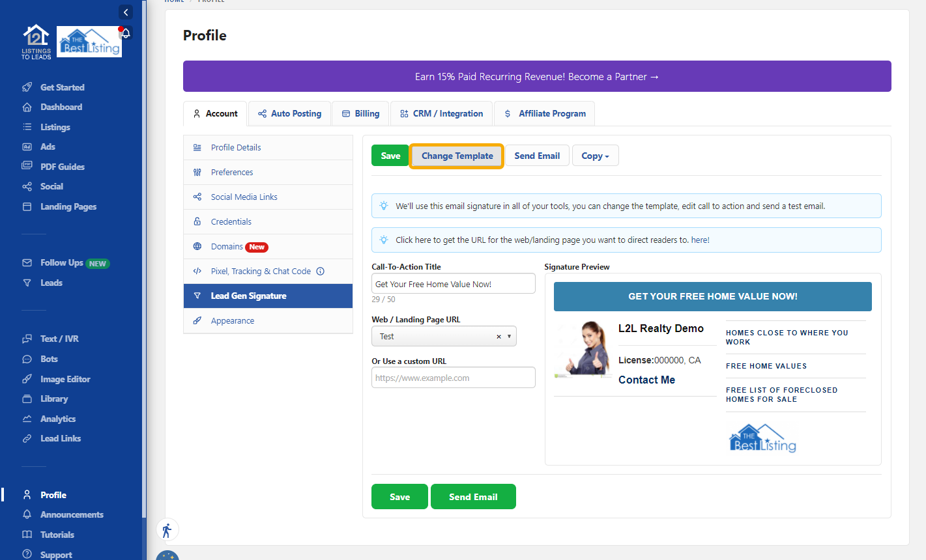Select the Landing Pages sidebar icon
This screenshot has height=560, width=926.
[27, 206]
